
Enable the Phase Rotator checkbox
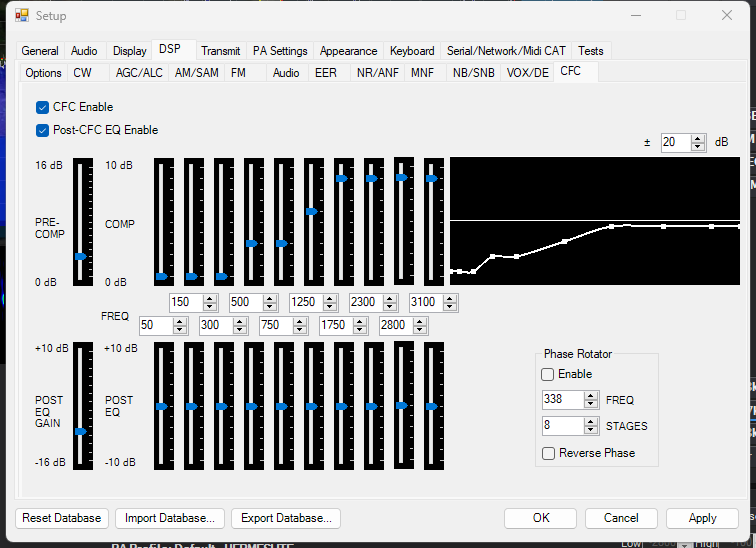point(547,374)
